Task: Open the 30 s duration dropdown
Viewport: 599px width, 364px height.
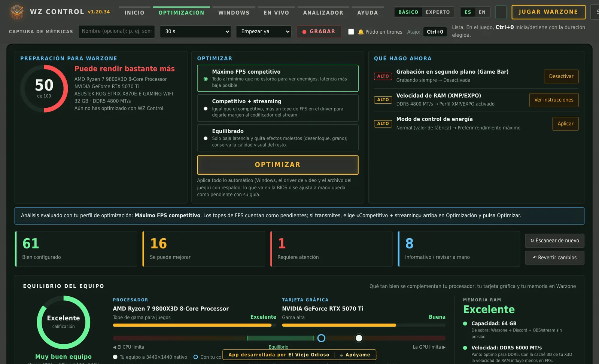Action: pos(195,31)
